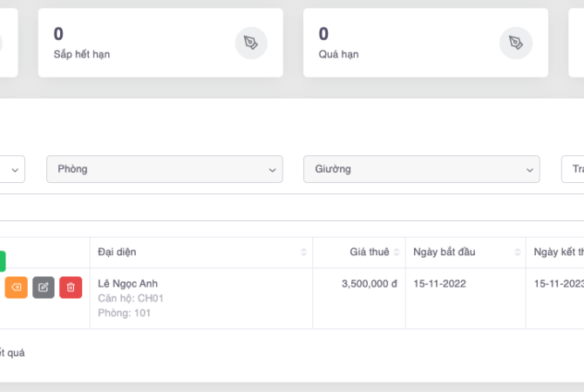The image size is (584, 392).
Task: Expand the Giường dropdown filter
Action: click(421, 169)
